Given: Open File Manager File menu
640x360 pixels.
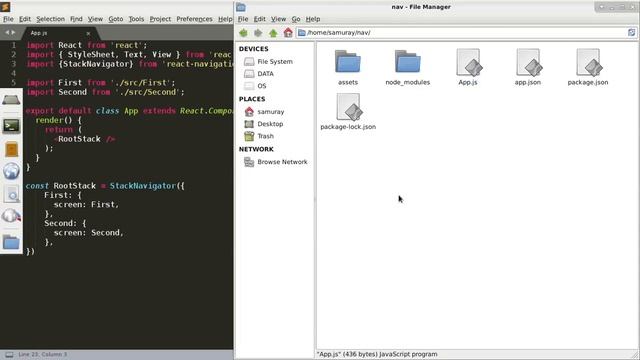Looking at the screenshot, I should (243, 19).
